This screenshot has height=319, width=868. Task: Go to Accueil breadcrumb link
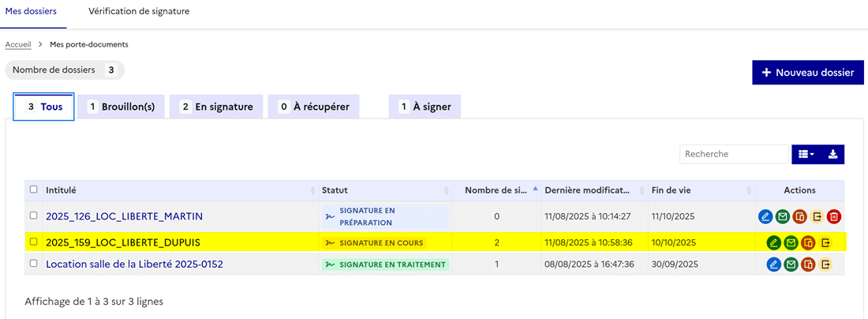tap(18, 44)
